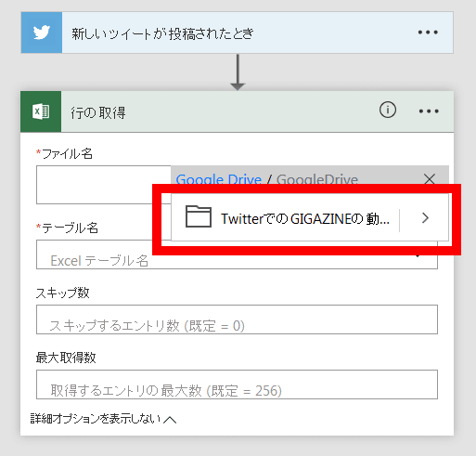
Task: Click the Twitter bird icon on the trigger card
Action: tap(42, 33)
